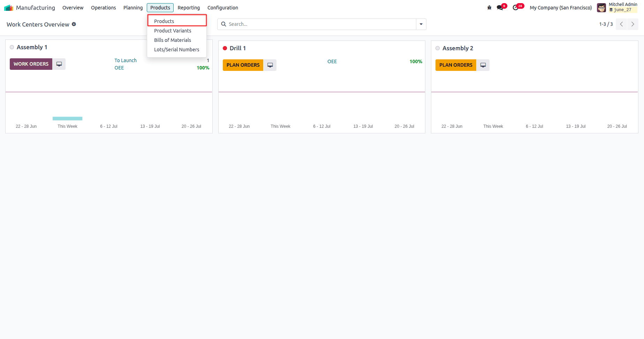644x339 pixels.
Task: Open the Reporting menu
Action: point(189,8)
